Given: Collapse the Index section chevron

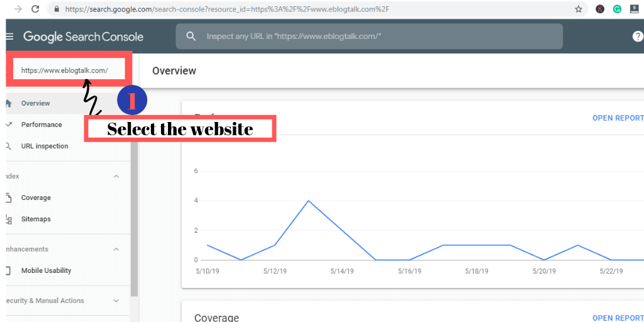Looking at the screenshot, I should click(x=116, y=176).
